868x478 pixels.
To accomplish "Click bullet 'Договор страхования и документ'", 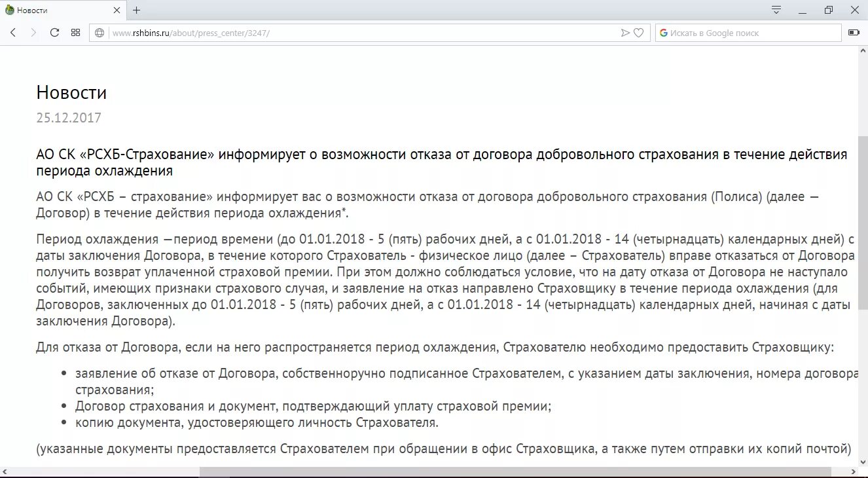I will click(x=313, y=406).
